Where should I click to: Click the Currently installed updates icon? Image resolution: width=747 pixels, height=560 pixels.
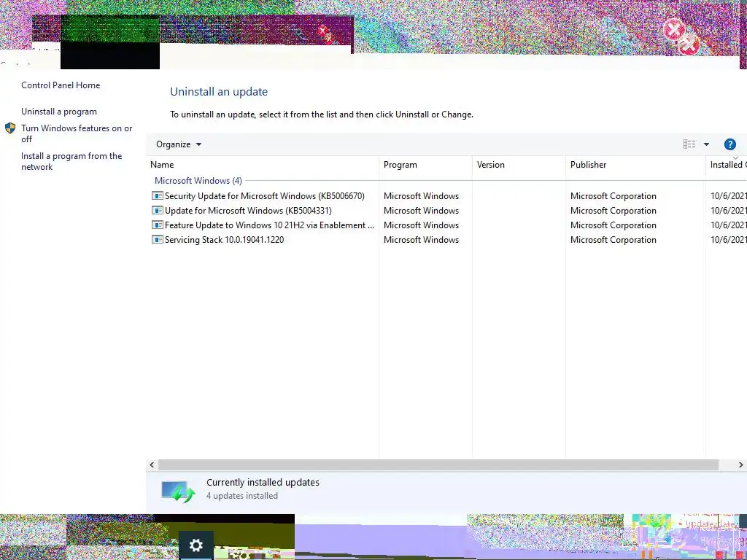coord(178,491)
